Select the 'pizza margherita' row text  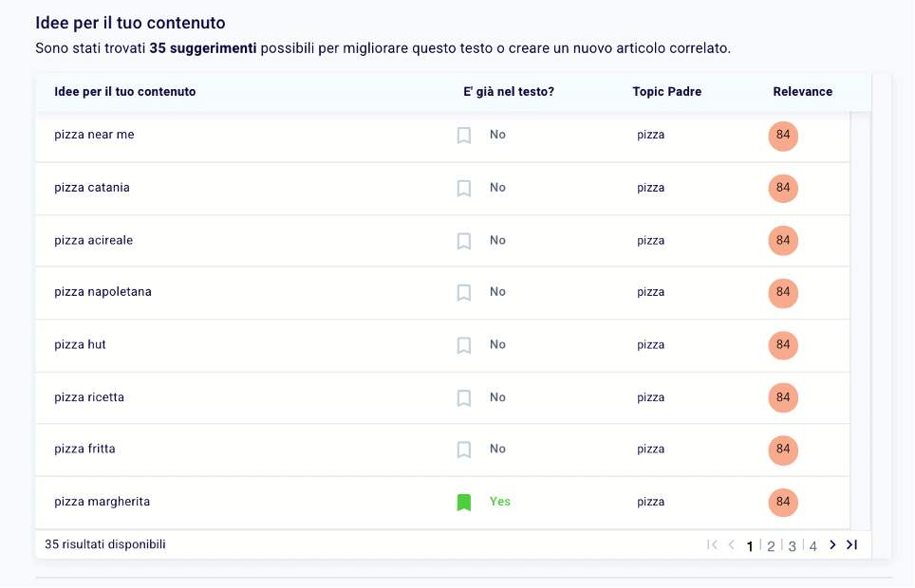pos(103,502)
